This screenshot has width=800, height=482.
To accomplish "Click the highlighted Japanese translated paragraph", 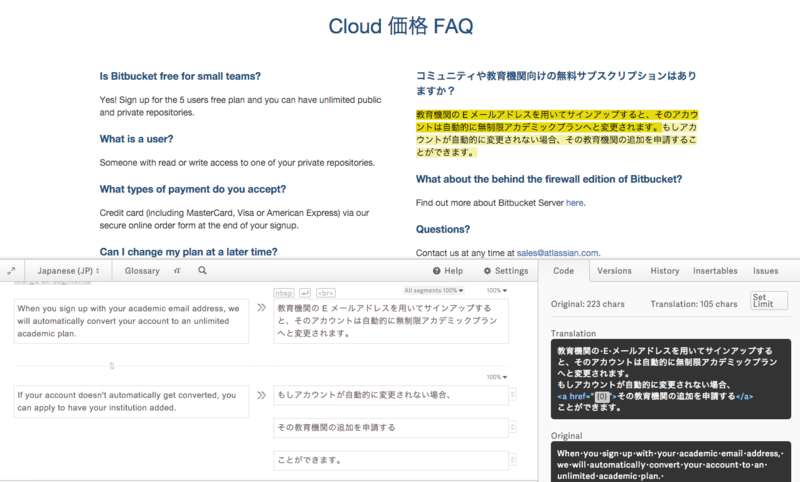I will pos(557,134).
